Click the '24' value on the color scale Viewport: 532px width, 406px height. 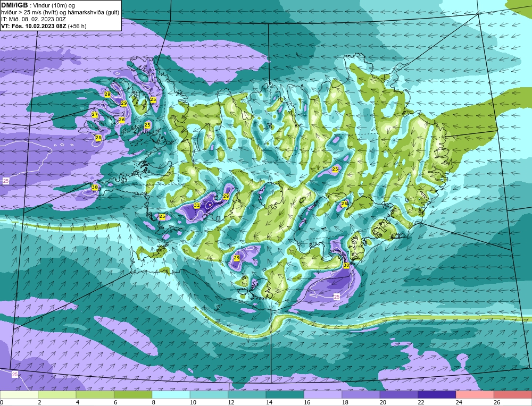tap(459, 403)
